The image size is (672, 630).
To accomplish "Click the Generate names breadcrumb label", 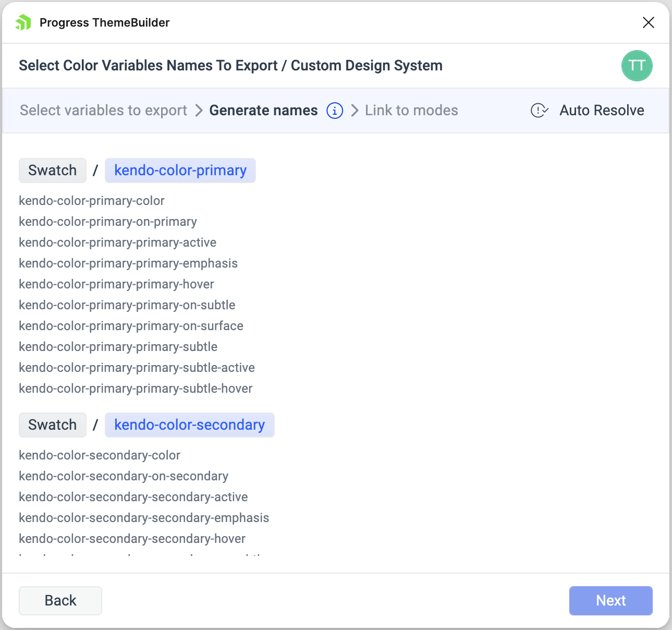I will click(263, 111).
